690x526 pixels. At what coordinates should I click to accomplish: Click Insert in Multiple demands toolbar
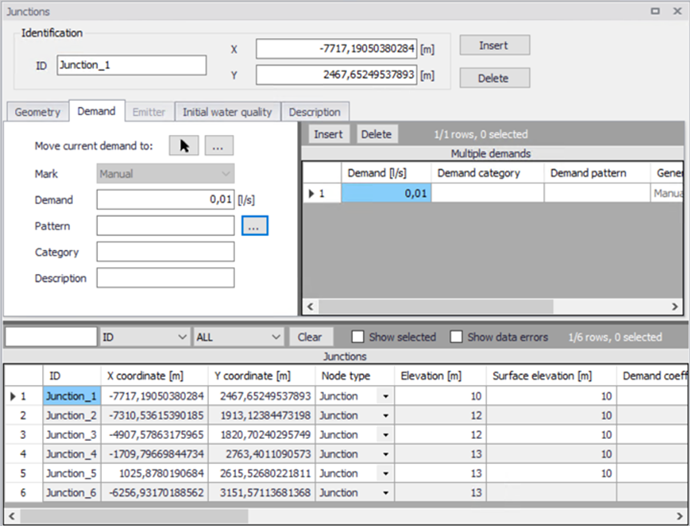328,134
